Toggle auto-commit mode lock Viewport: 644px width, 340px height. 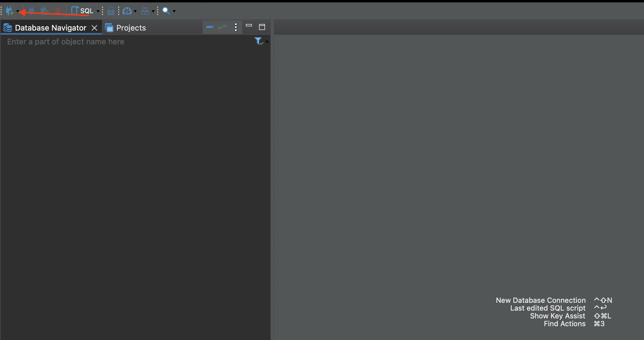pos(111,11)
